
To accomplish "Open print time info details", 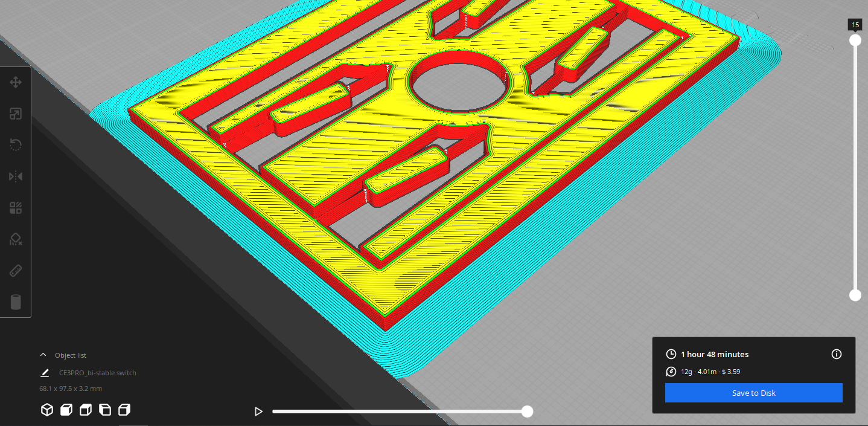I will (836, 354).
